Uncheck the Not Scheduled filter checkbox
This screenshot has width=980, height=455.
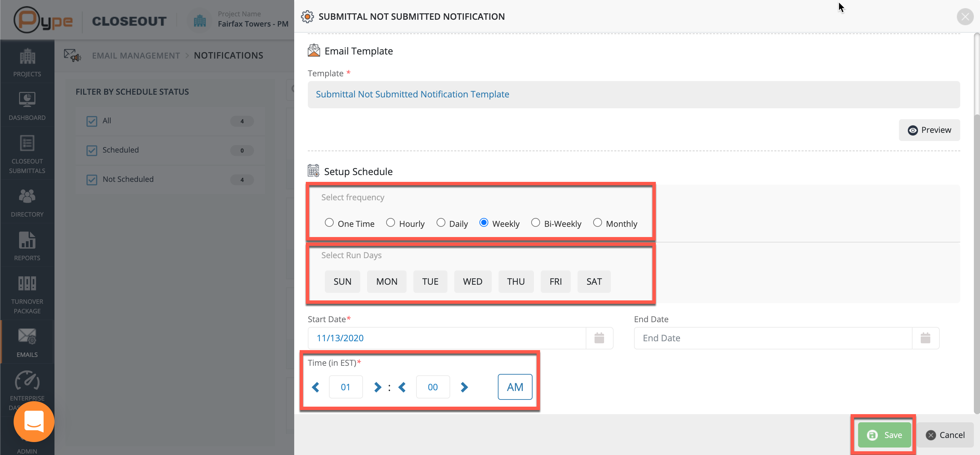click(92, 179)
